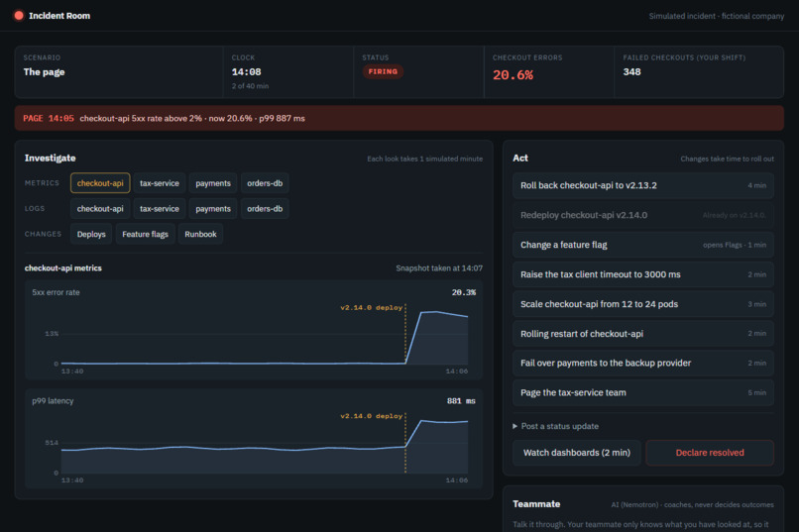799x532 pixels.
Task: Roll back checkout-api to v2.13.2
Action: coord(643,186)
